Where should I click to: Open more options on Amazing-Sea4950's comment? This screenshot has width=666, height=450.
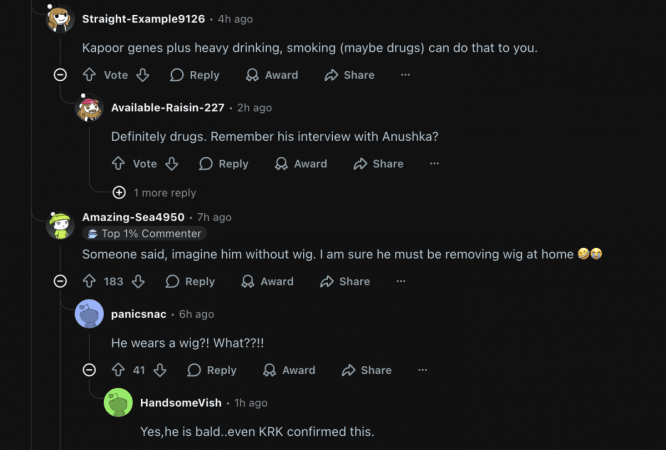click(x=401, y=282)
